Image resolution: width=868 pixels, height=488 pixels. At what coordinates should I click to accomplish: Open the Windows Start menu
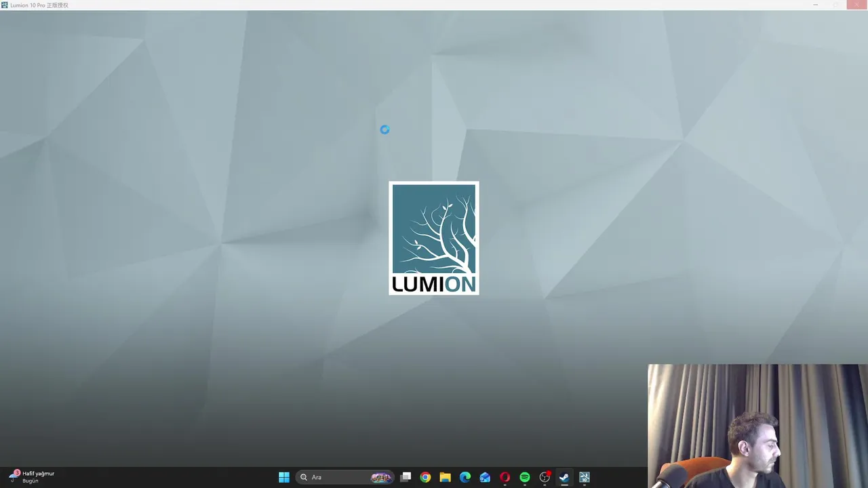[x=284, y=477]
